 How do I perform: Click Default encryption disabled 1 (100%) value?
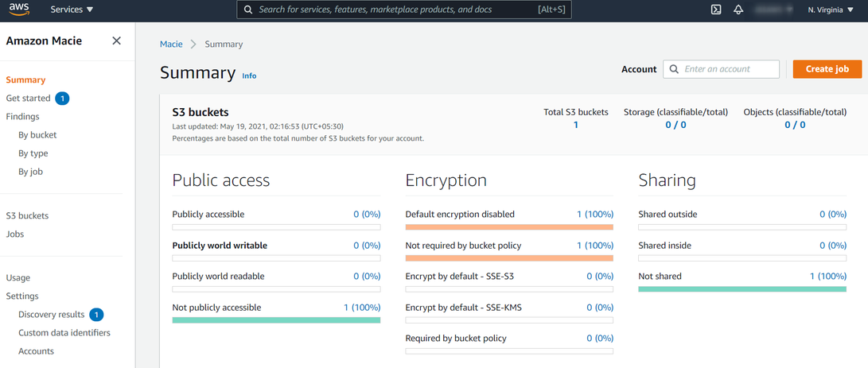[595, 214]
